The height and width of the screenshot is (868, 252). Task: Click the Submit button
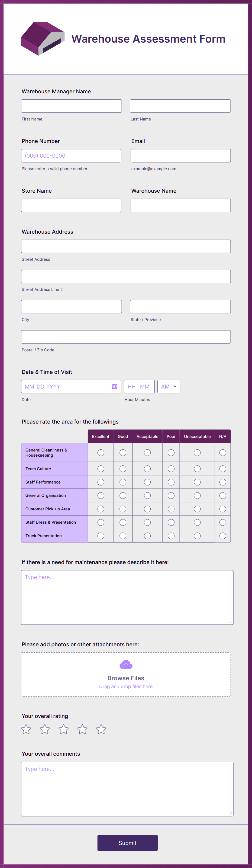tap(127, 843)
